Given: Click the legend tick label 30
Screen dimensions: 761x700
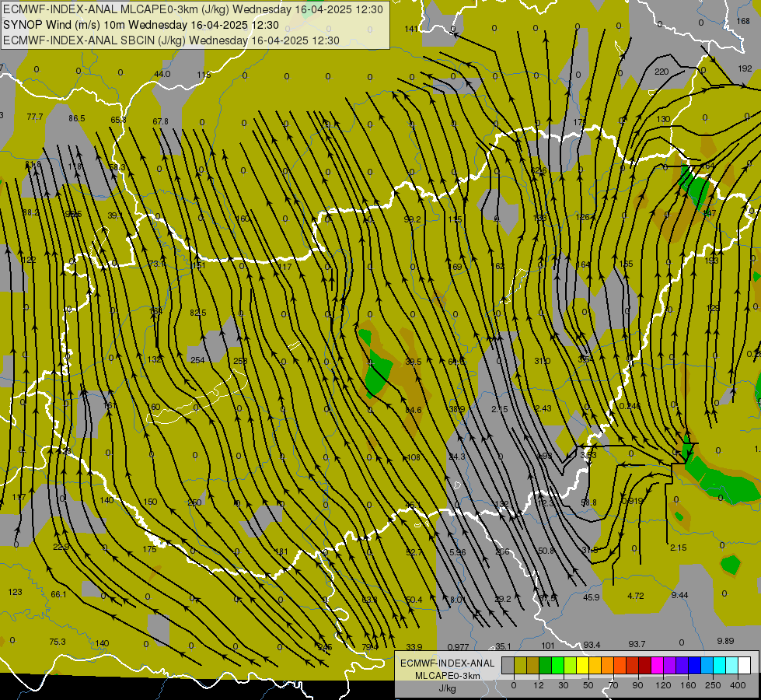Looking at the screenshot, I should click(563, 685).
